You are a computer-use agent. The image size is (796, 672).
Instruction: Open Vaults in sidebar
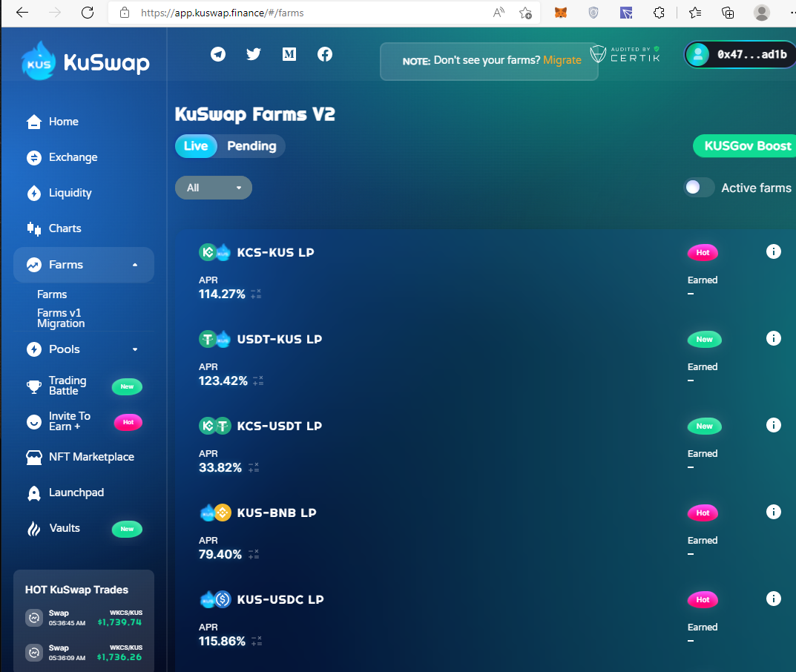click(84, 528)
